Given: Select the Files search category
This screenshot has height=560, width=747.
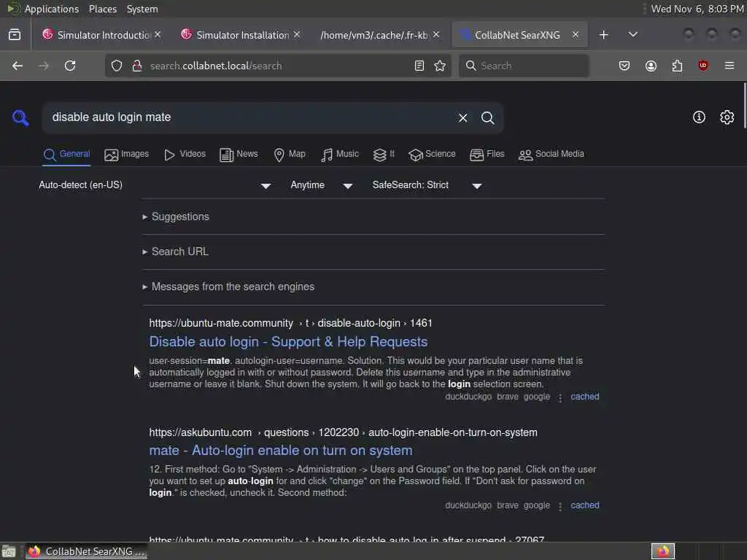Looking at the screenshot, I should [x=487, y=155].
